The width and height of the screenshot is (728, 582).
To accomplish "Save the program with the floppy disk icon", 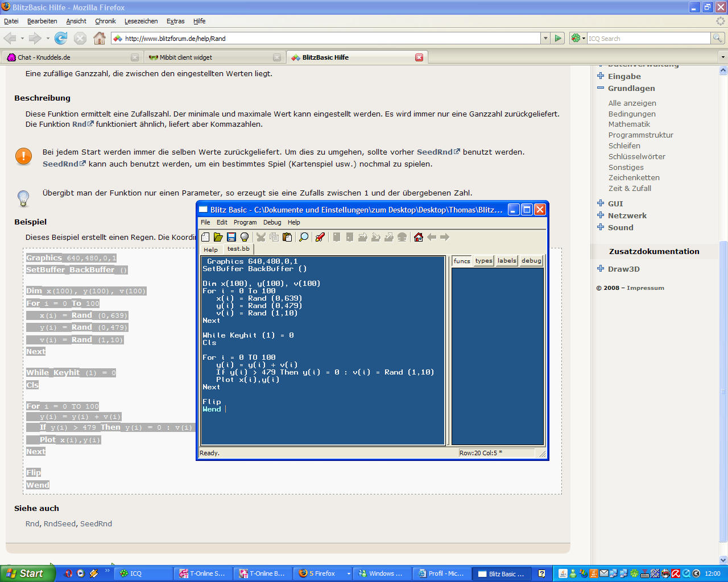I will point(231,237).
